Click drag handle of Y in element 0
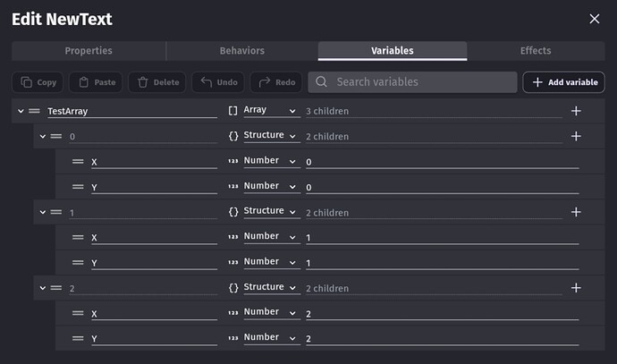Image resolution: width=617 pixels, height=364 pixels. click(78, 187)
